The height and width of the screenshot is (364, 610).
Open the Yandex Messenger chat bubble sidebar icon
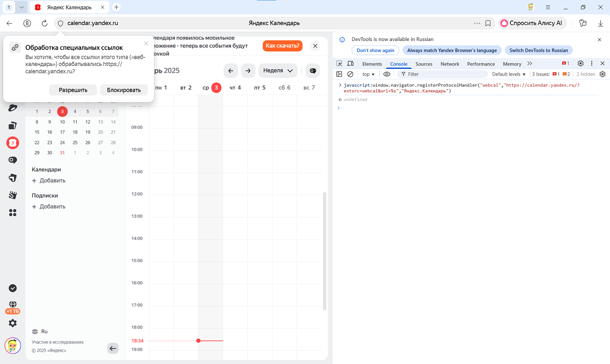tap(13, 160)
